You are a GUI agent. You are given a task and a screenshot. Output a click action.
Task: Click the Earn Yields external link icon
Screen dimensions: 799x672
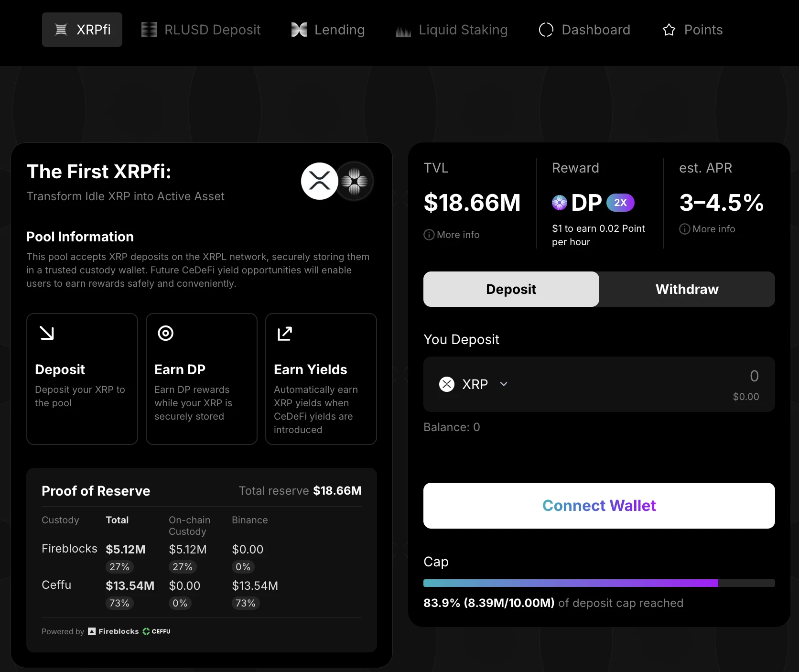tap(284, 334)
